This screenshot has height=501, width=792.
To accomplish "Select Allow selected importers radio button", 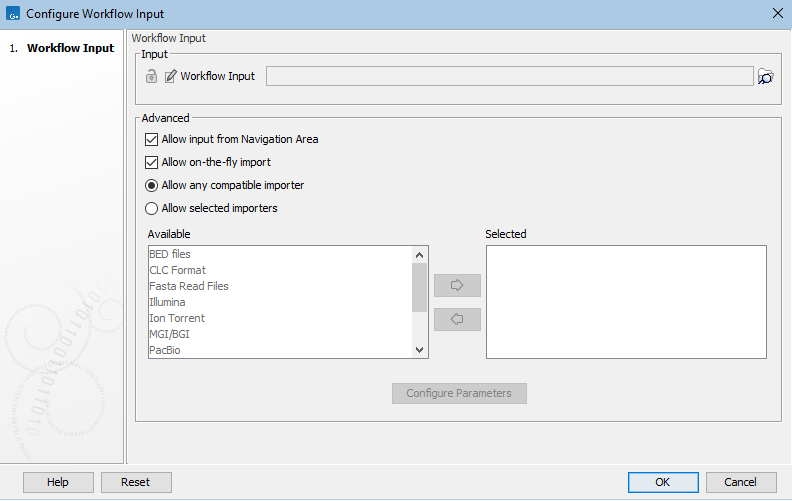I will pos(151,209).
